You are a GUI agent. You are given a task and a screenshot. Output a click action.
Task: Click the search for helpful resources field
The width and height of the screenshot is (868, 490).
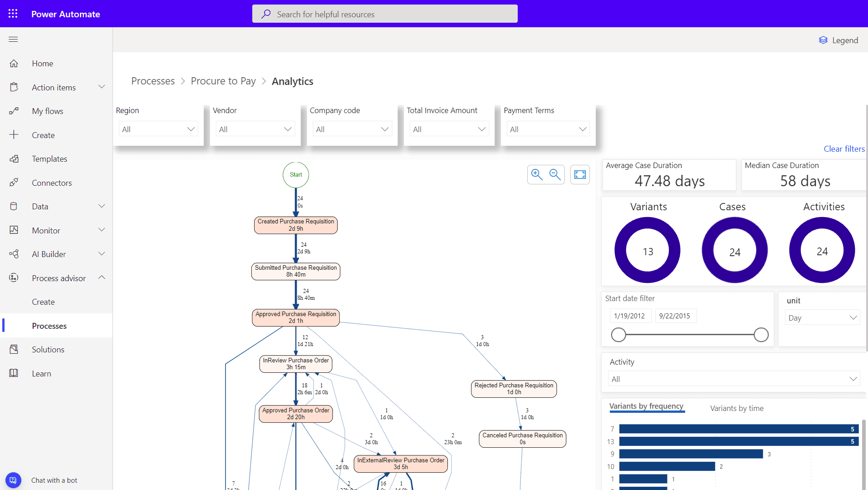pos(385,14)
